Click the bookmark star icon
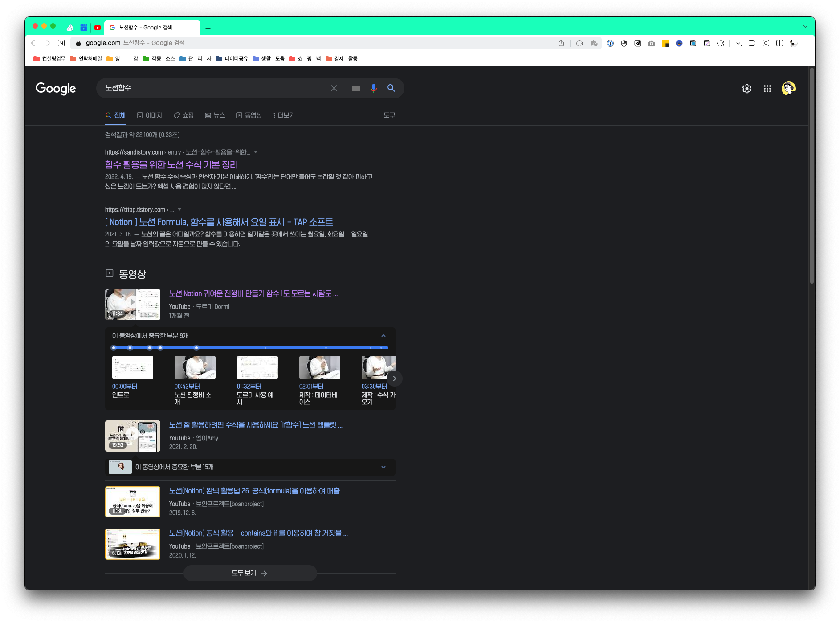Viewport: 840px width, 623px height. tap(594, 43)
